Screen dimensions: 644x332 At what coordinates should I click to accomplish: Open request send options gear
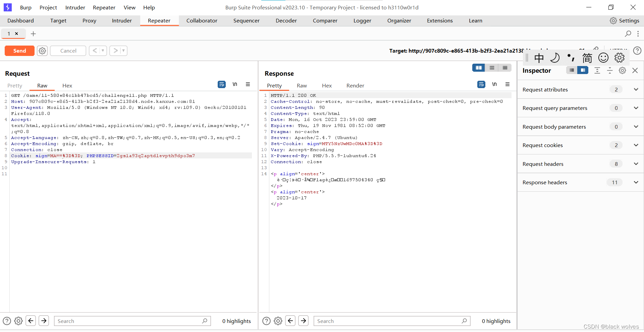point(42,51)
